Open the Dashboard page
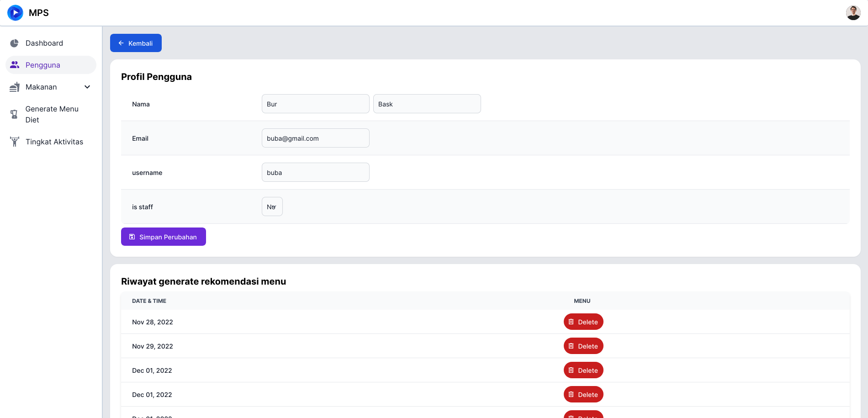 click(x=51, y=43)
